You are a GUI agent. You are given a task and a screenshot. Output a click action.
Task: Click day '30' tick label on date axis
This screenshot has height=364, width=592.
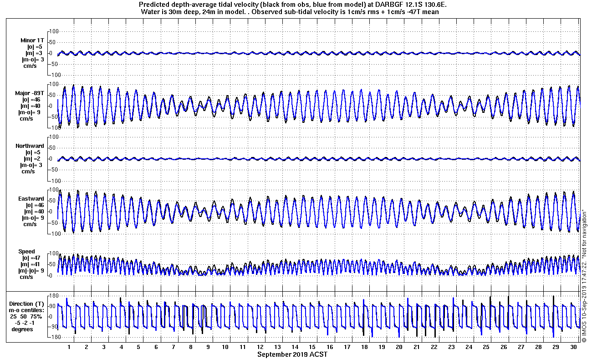573,347
